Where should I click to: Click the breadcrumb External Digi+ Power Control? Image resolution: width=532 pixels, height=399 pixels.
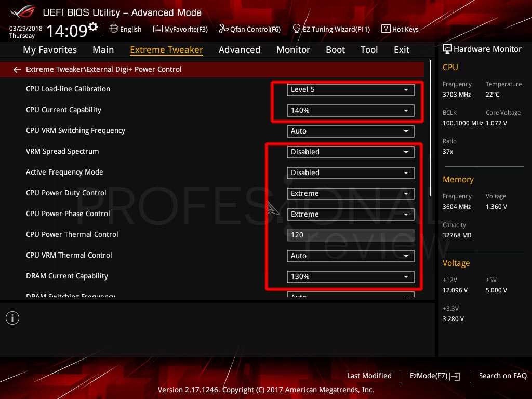coord(134,69)
